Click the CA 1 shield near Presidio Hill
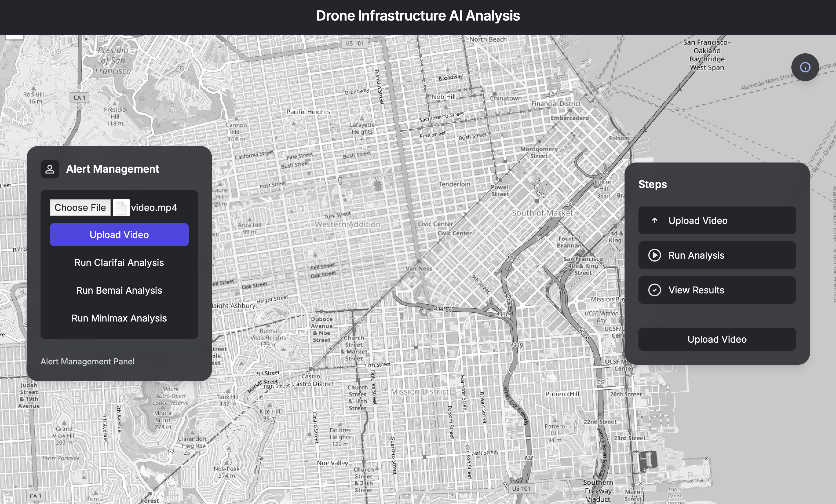 (79, 98)
